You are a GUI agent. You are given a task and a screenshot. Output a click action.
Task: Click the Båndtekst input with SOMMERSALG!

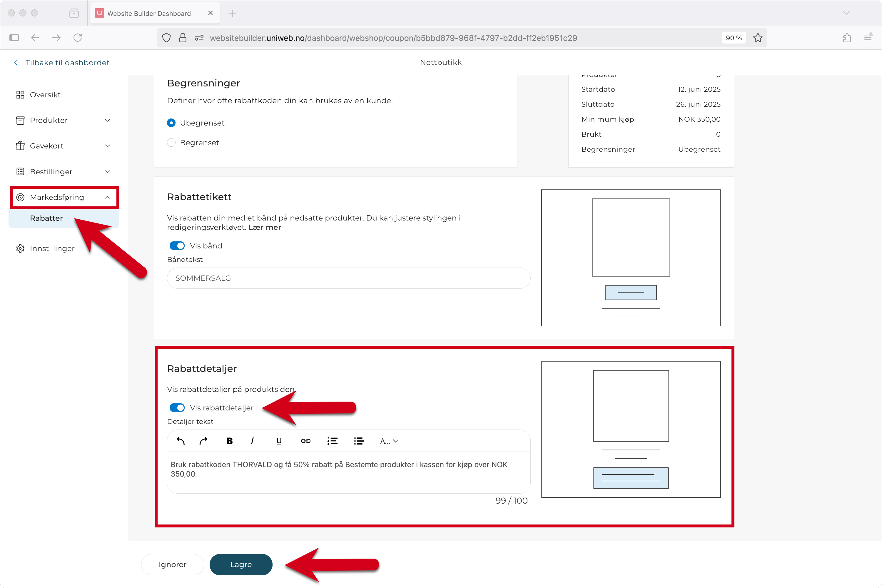point(349,278)
